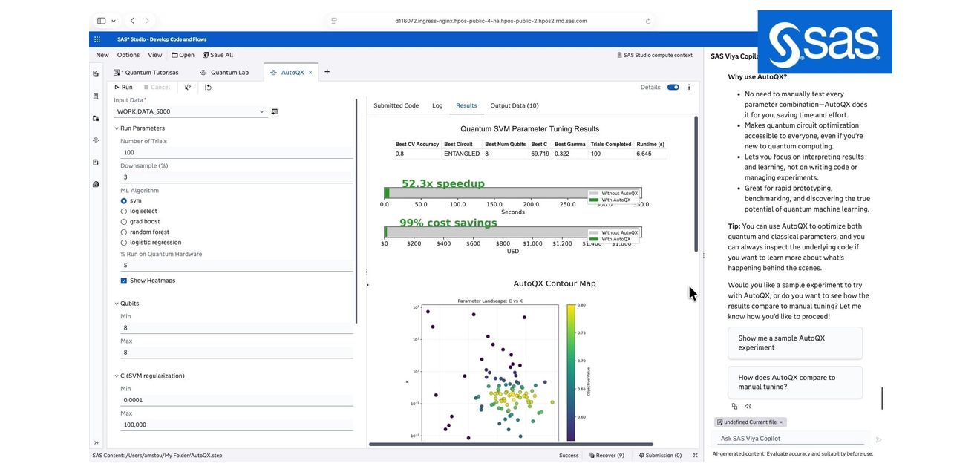
Task: Open the folder explorer sidebar icon
Action: [96, 118]
